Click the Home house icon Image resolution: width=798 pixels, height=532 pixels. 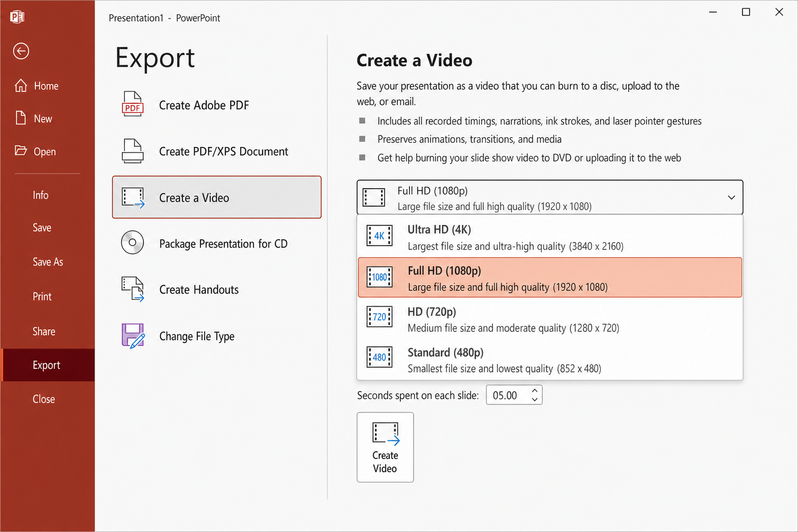coord(21,86)
